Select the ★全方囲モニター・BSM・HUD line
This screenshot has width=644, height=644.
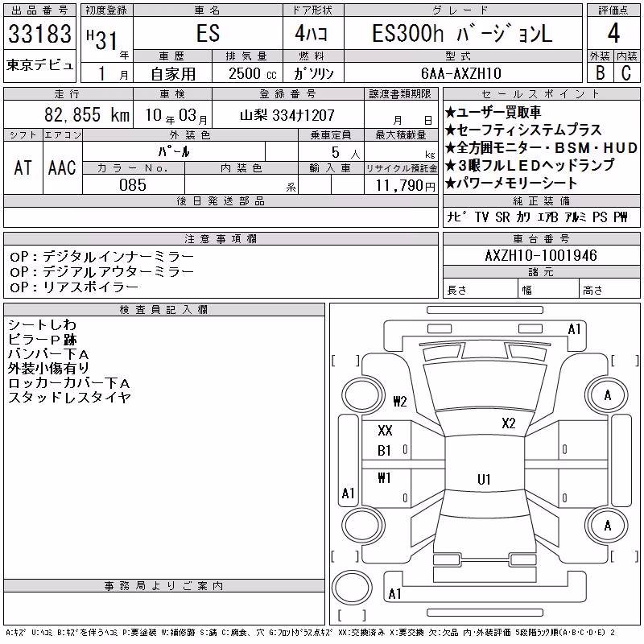541,148
